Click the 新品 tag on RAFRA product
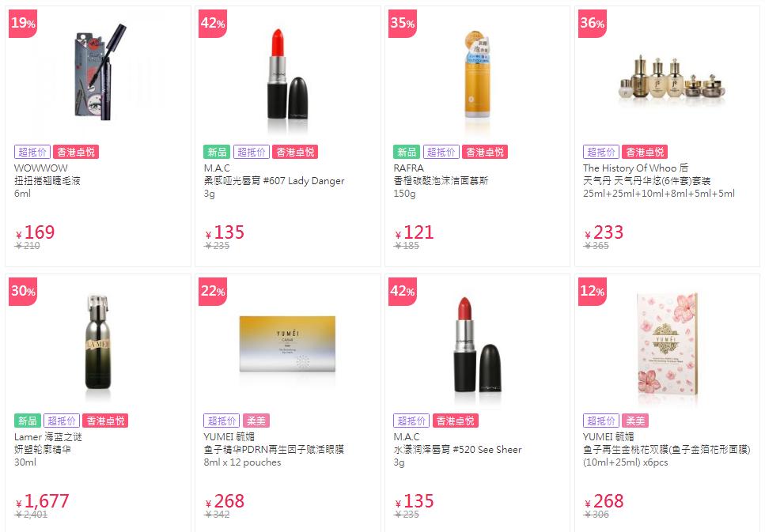The height and width of the screenshot is (532, 765). tap(407, 152)
